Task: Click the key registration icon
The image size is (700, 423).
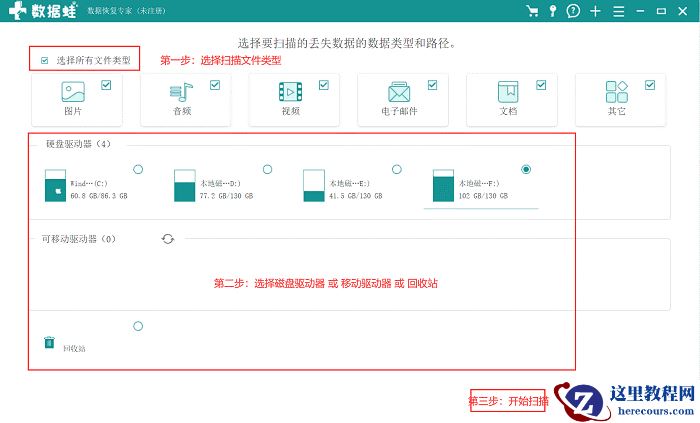Action: coord(553,11)
